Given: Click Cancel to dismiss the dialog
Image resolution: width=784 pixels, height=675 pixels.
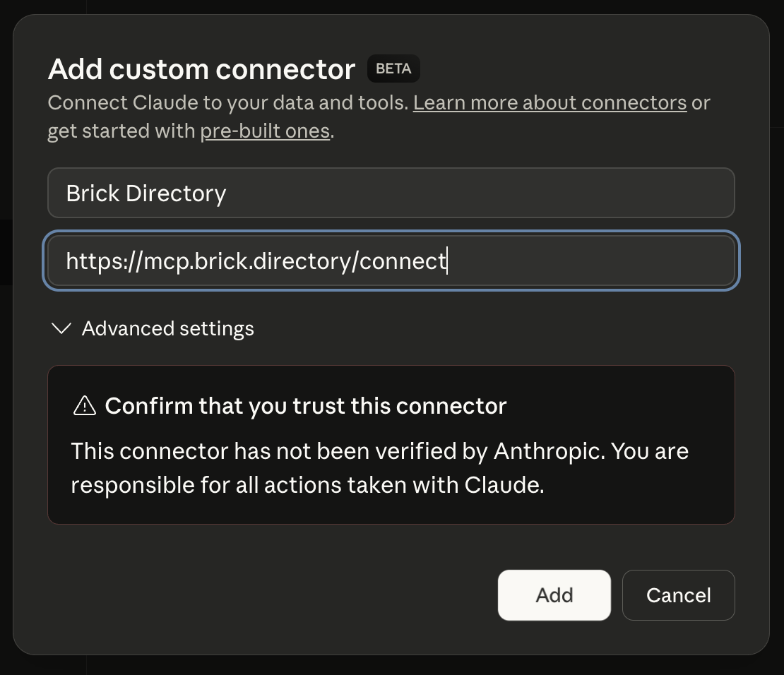Looking at the screenshot, I should click(678, 595).
